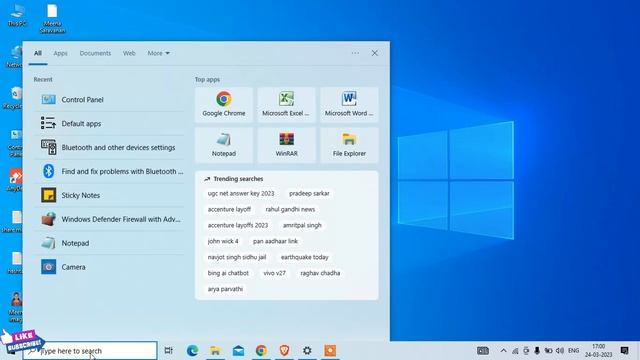Search trending 'accenture layoff'

(x=229, y=209)
